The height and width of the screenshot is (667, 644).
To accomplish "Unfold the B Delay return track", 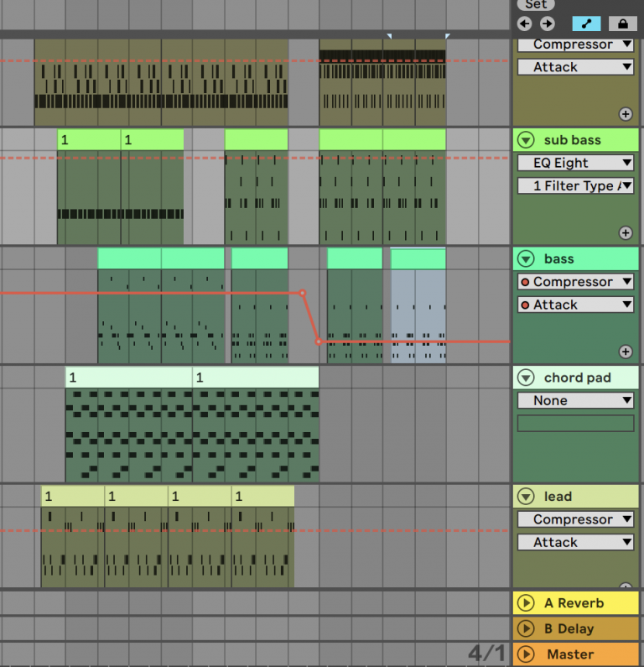I will click(x=526, y=628).
